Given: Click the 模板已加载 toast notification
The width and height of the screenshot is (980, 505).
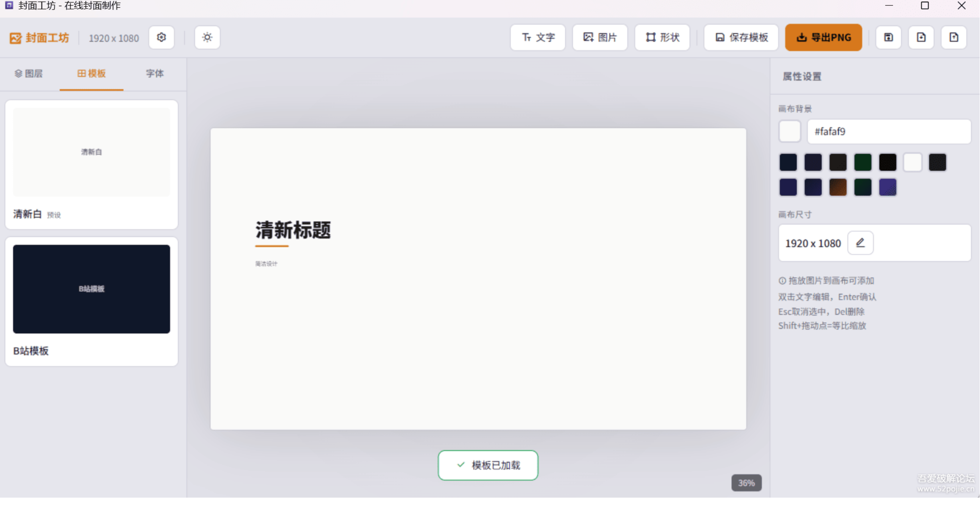Looking at the screenshot, I should pyautogui.click(x=488, y=466).
